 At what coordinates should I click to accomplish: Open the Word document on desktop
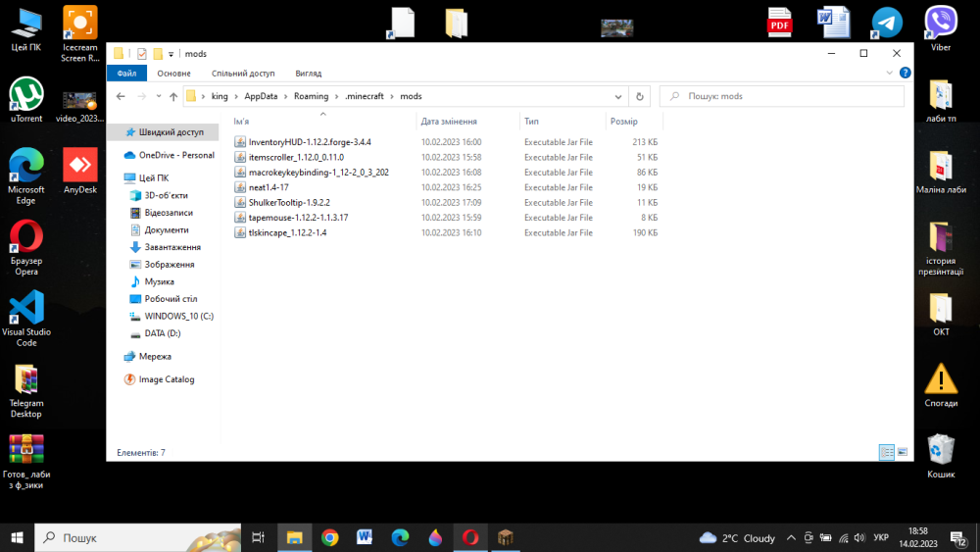(x=833, y=24)
